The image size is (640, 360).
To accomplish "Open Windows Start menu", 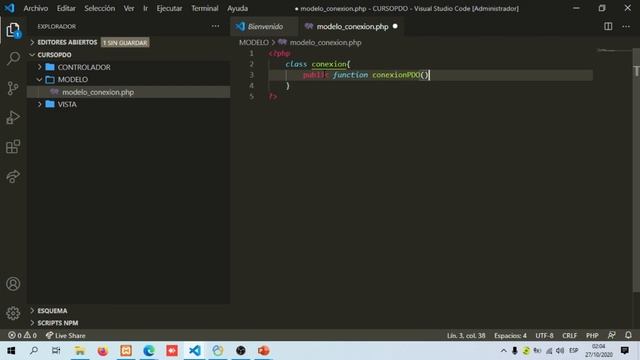I will [x=11, y=351].
